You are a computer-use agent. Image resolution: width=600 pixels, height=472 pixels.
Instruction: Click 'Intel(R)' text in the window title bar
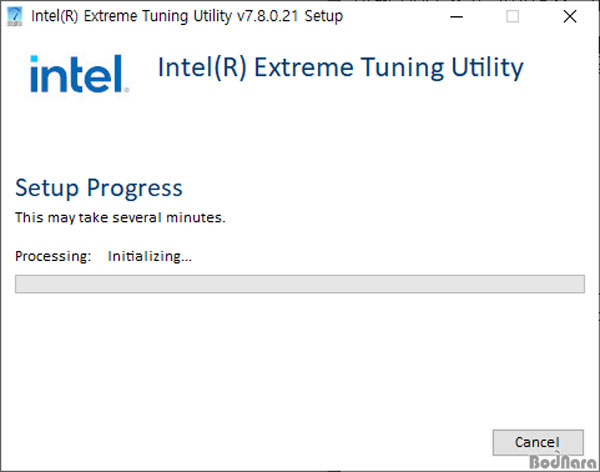(x=55, y=16)
